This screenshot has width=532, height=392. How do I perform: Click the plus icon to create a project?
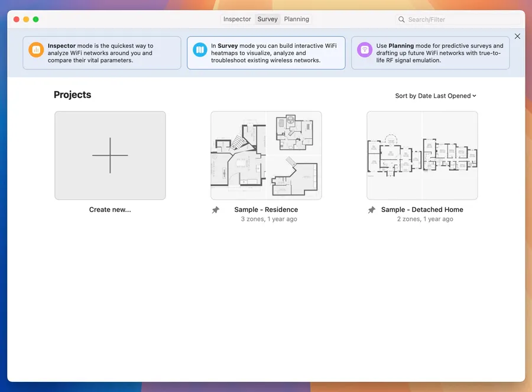tap(110, 155)
